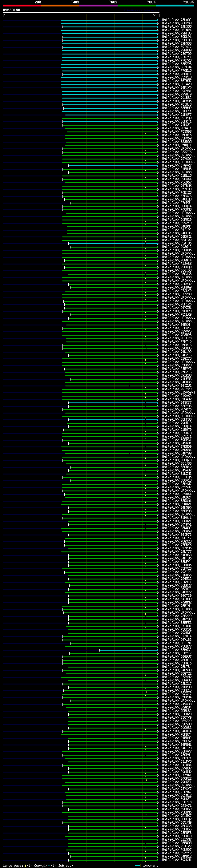Select hit label UniRef100_B3QYQ6

click(176, 406)
